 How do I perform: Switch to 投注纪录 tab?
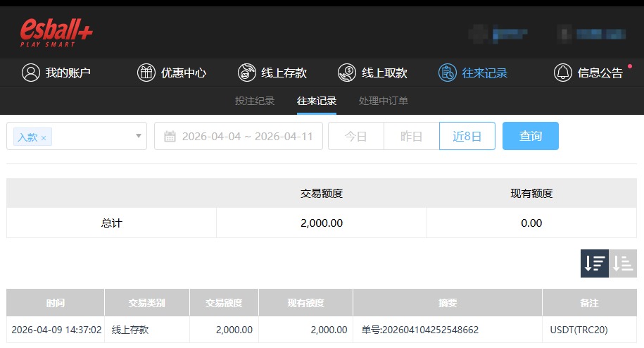(255, 101)
